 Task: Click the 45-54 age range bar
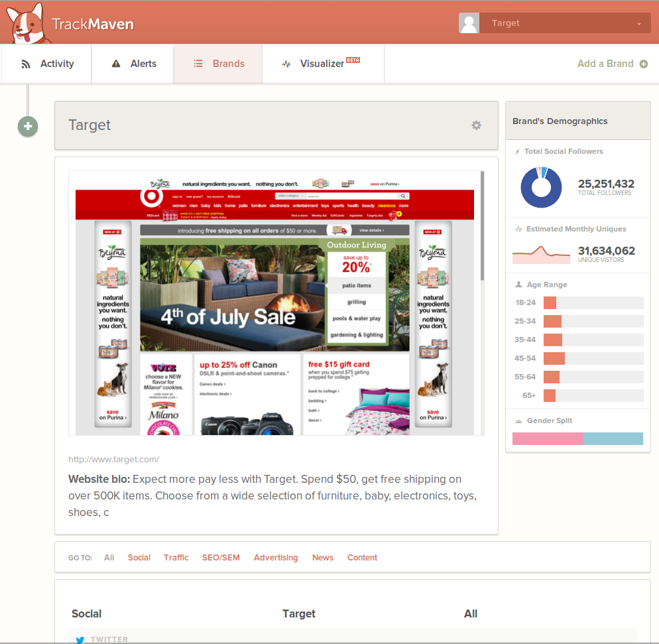click(x=593, y=358)
